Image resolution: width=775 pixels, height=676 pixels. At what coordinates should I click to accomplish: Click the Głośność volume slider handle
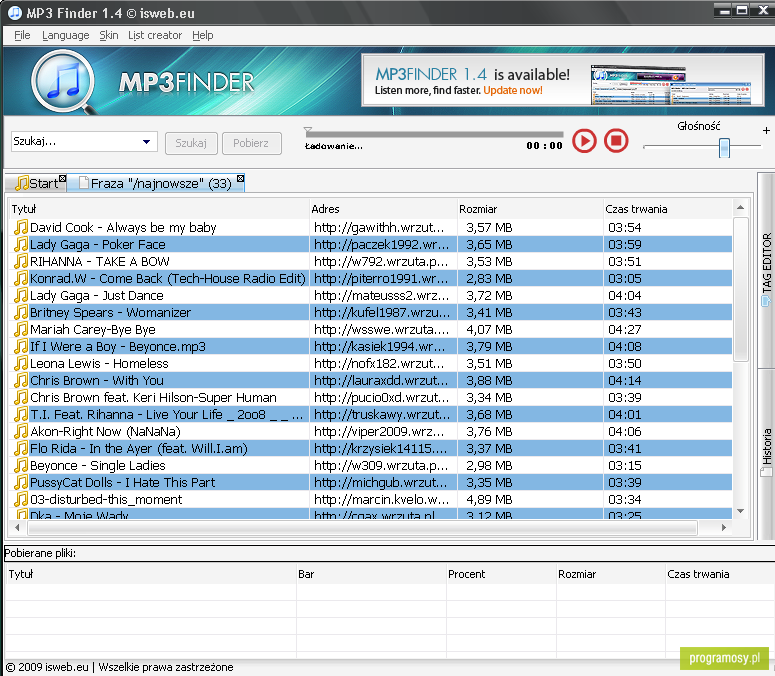pos(724,148)
